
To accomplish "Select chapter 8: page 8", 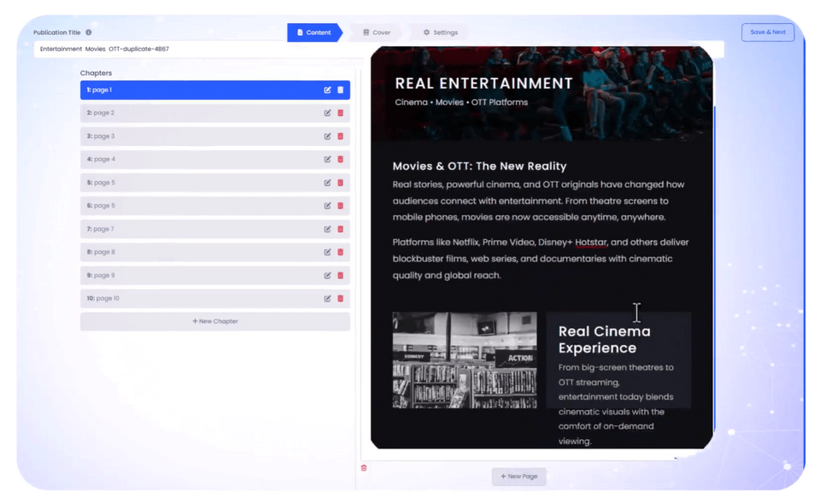I will coord(215,252).
